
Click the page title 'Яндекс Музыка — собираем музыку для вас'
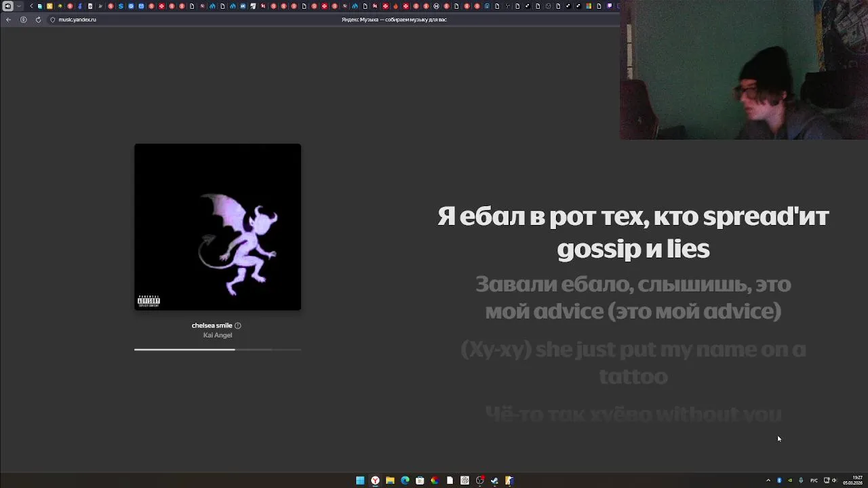pos(394,20)
